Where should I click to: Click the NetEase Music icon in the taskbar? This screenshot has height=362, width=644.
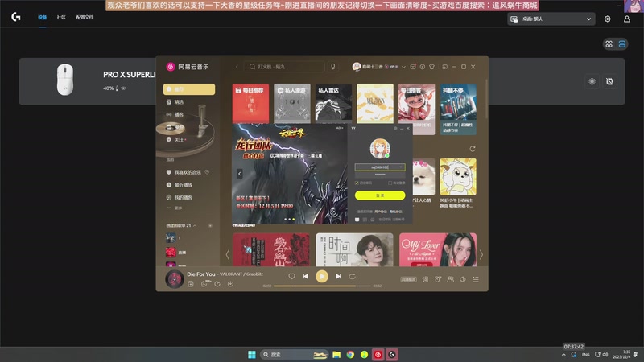pos(378,354)
